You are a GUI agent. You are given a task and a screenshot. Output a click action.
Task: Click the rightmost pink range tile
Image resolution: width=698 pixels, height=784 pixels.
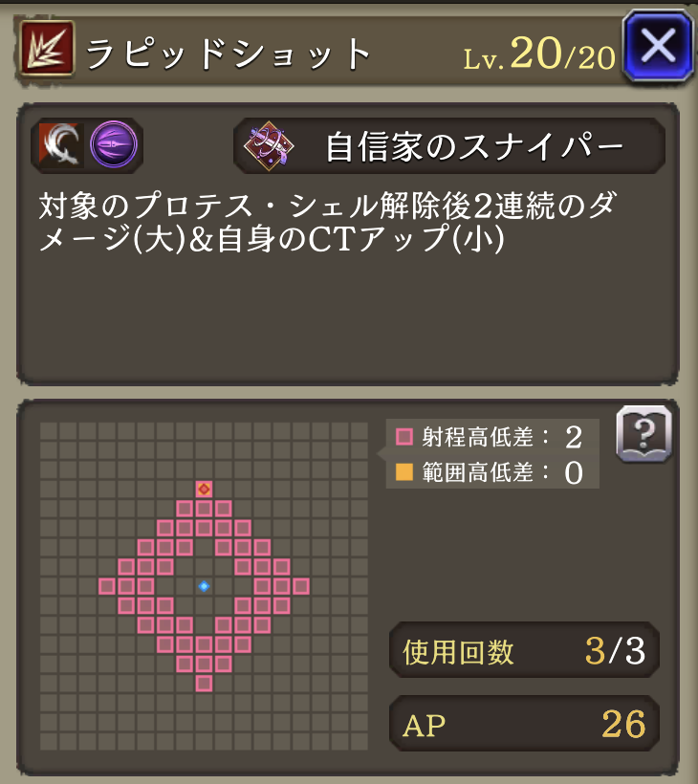coord(301,586)
